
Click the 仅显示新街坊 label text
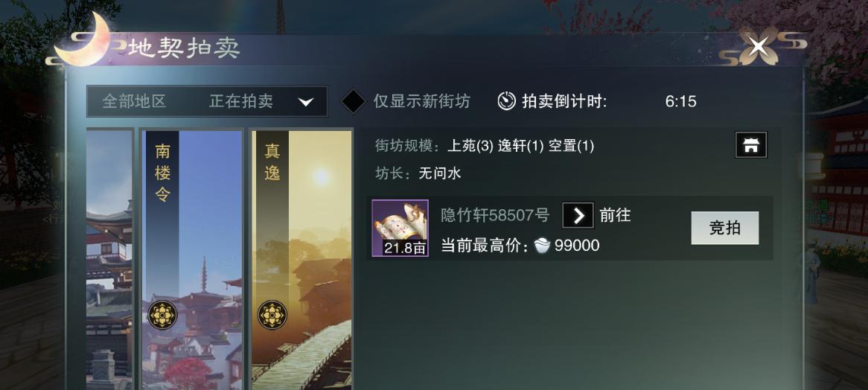pyautogui.click(x=422, y=101)
